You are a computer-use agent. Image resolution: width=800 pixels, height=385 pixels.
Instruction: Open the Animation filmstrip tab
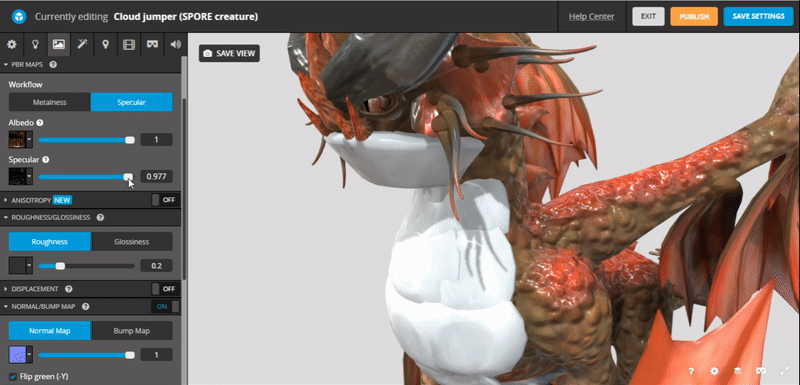click(129, 44)
